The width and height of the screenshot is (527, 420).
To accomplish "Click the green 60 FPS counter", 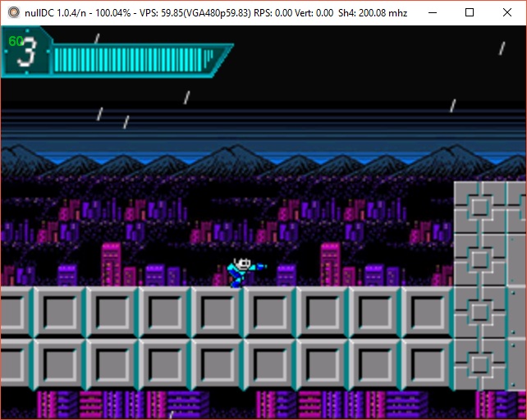I will [x=16, y=41].
